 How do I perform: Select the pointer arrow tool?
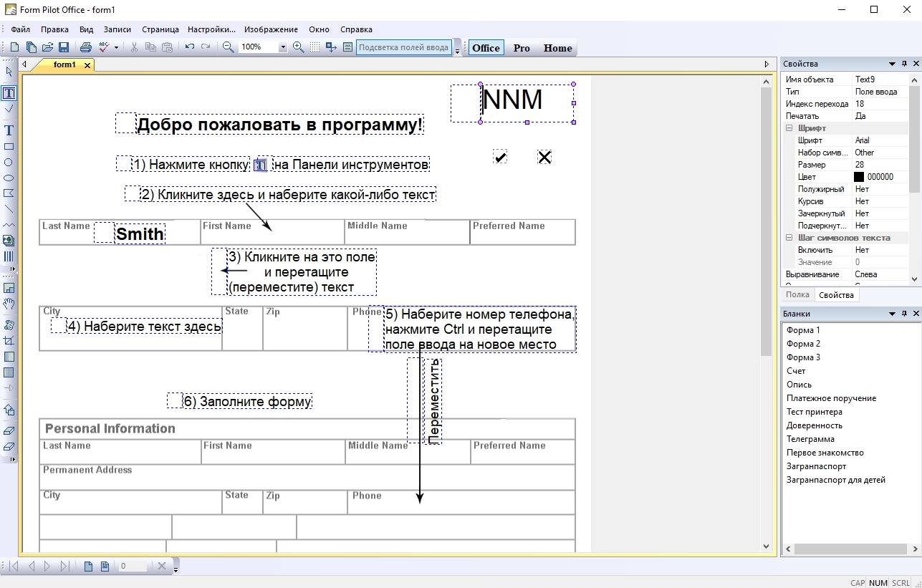[9, 72]
